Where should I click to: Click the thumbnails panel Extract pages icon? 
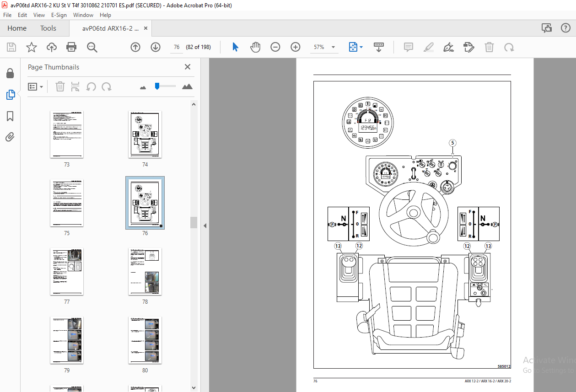[x=75, y=86]
